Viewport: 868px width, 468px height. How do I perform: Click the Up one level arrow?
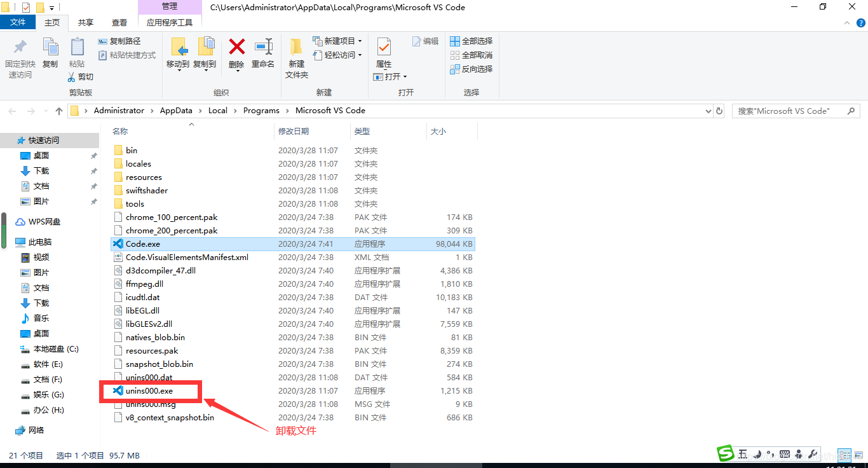59,111
